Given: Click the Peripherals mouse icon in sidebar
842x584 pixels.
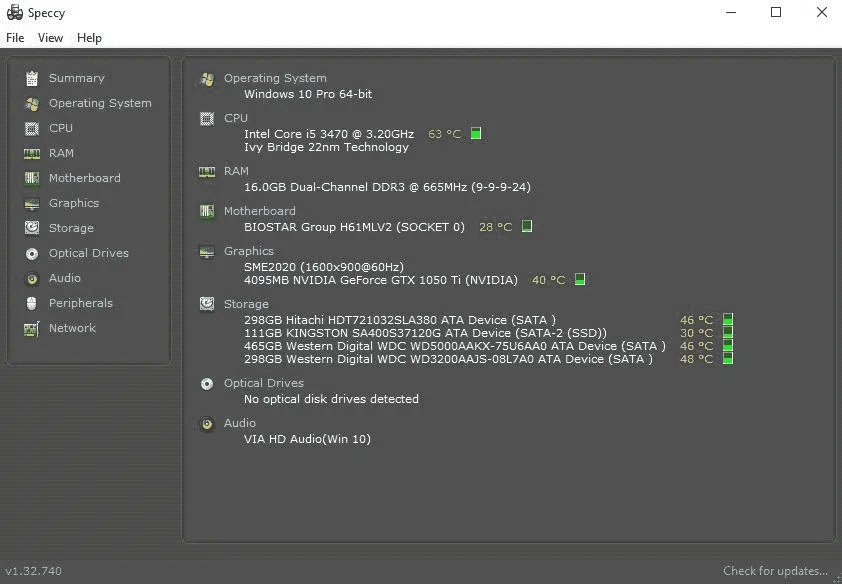Looking at the screenshot, I should (x=32, y=303).
